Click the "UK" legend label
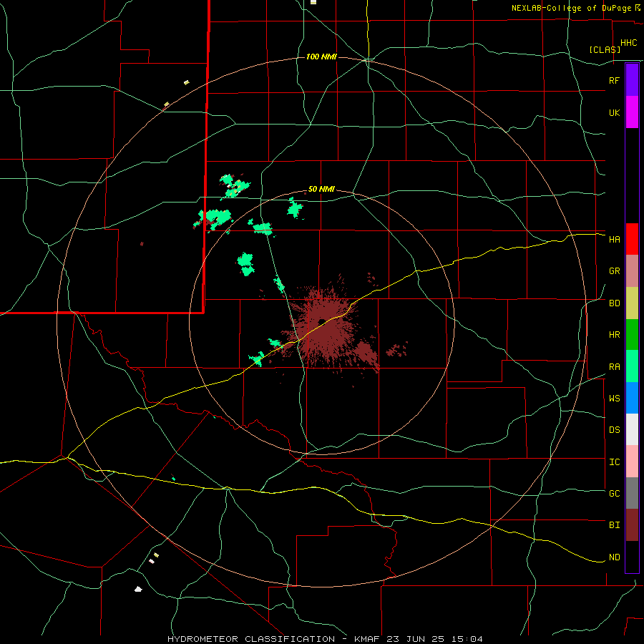This screenshot has width=644, height=644. click(x=614, y=113)
